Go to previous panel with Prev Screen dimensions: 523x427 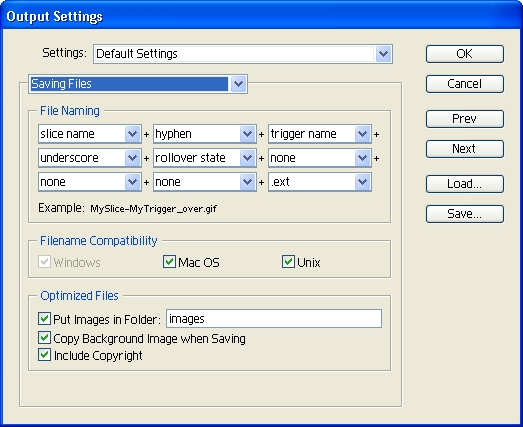tap(465, 119)
